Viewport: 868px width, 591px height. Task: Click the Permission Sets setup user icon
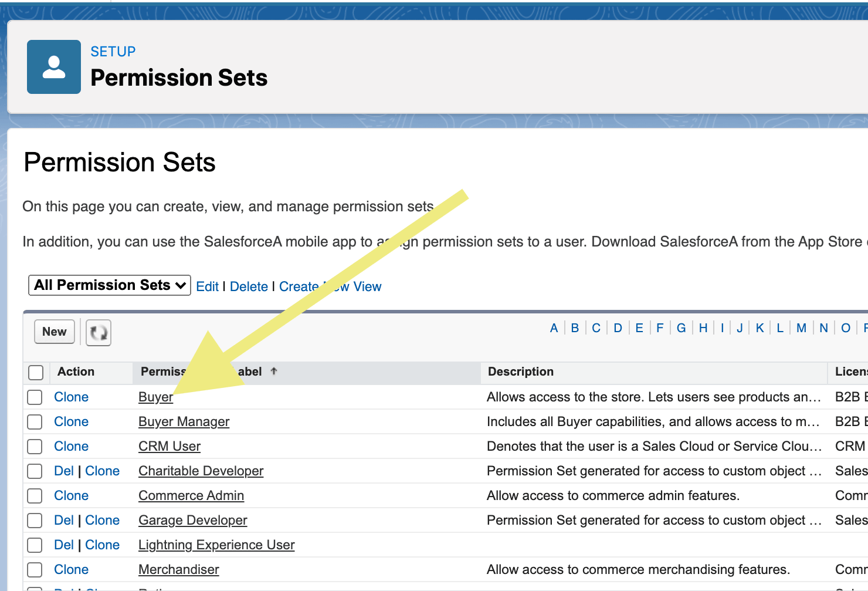click(x=53, y=66)
